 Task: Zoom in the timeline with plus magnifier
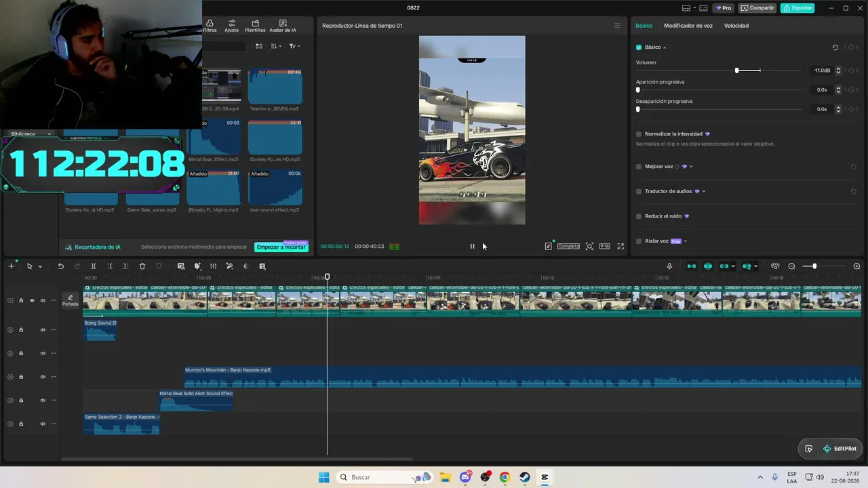856,266
